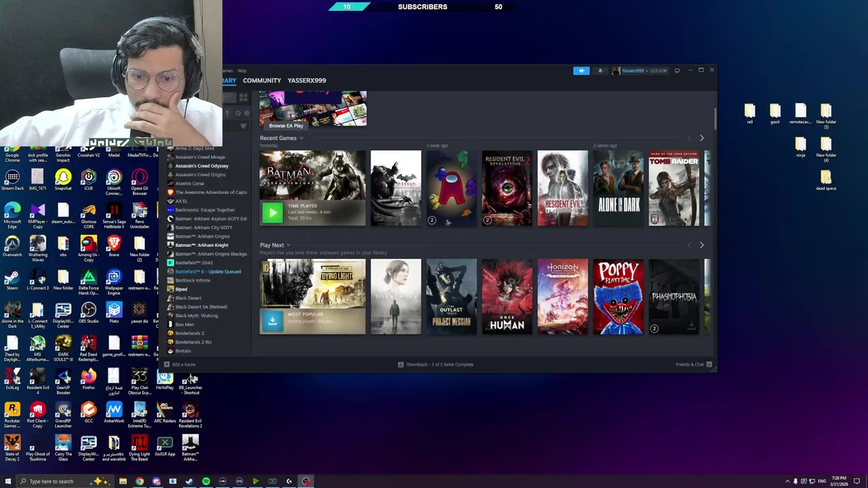The height and width of the screenshot is (488, 868).
Task: Click Browse EA Play button
Action: point(286,125)
